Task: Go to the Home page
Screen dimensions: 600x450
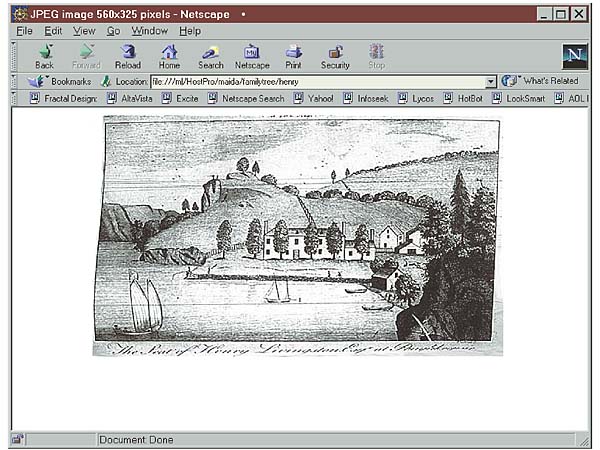Action: tap(170, 56)
